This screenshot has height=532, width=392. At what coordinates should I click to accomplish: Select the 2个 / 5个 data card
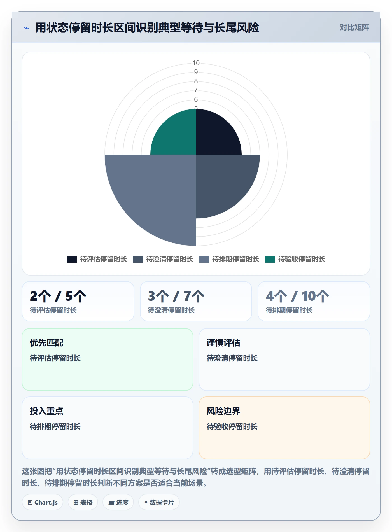[x=78, y=301]
